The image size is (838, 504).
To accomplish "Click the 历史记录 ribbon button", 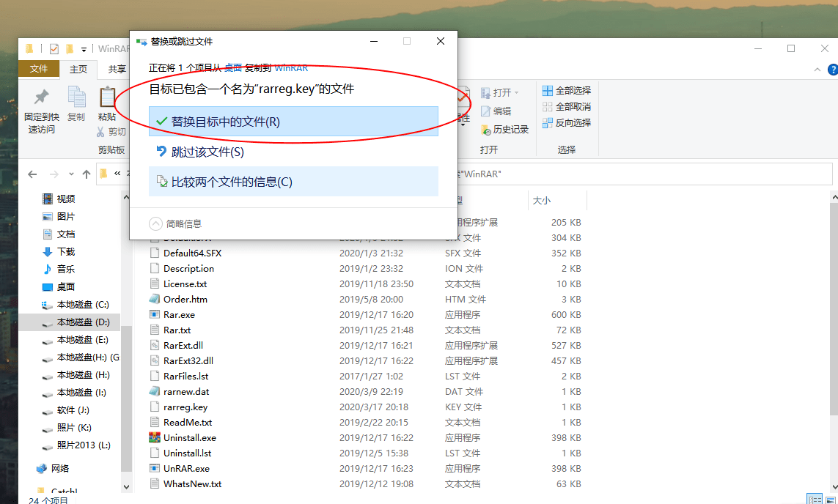I will tap(504, 129).
